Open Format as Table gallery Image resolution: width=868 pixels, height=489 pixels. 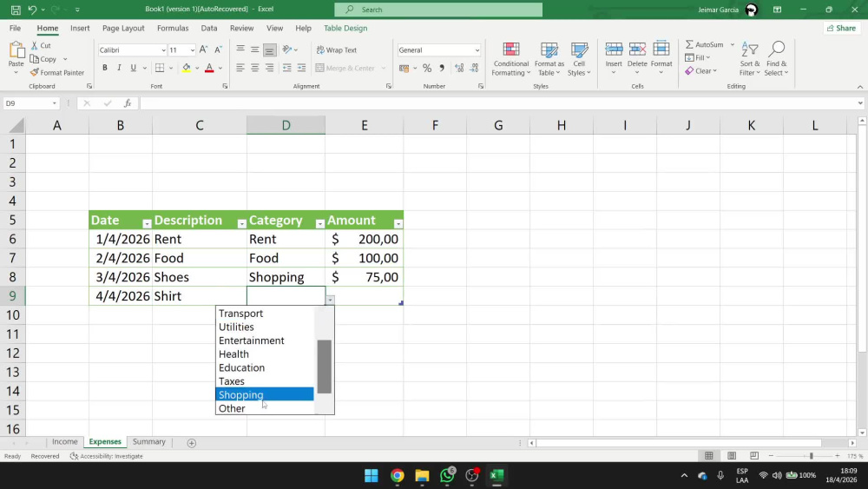(549, 59)
